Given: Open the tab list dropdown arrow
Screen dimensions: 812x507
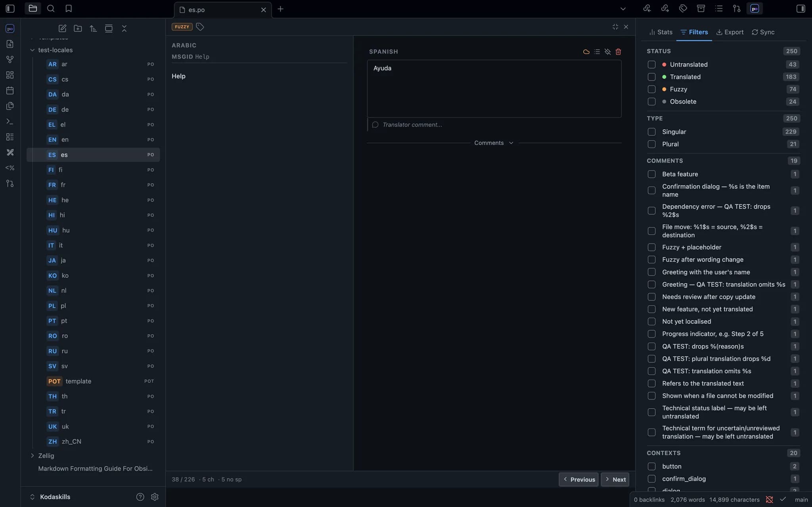Looking at the screenshot, I should pyautogui.click(x=623, y=9).
